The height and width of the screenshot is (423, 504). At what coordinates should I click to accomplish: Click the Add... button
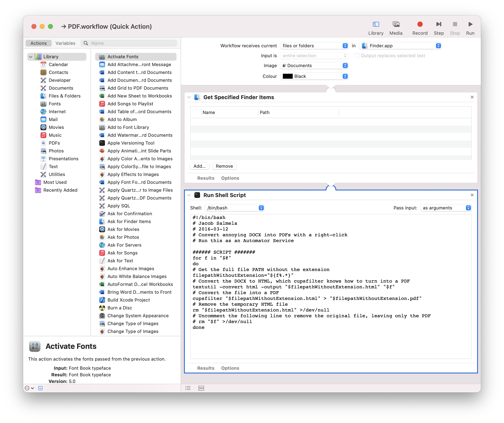pyautogui.click(x=199, y=166)
